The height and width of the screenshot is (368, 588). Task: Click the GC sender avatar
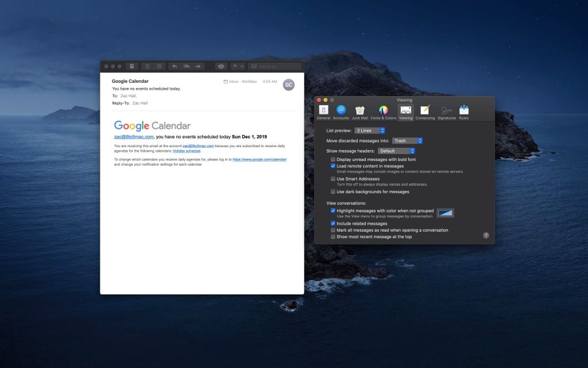pyautogui.click(x=288, y=85)
